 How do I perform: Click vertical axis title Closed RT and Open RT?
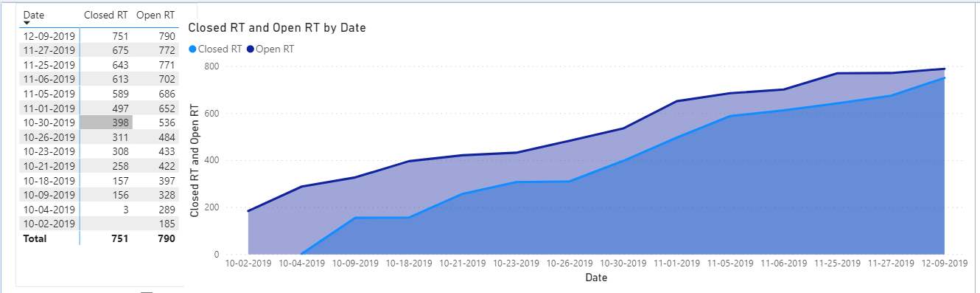(x=195, y=161)
